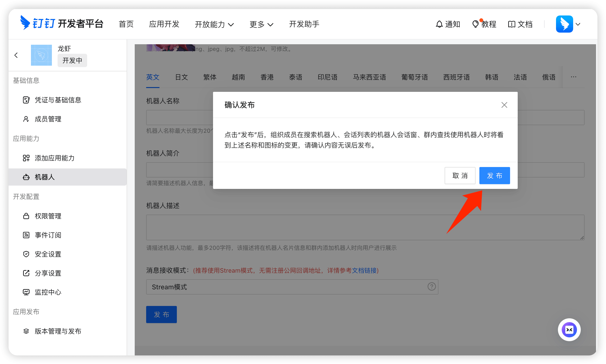Open 监控中心 monitoring center

tap(48, 292)
